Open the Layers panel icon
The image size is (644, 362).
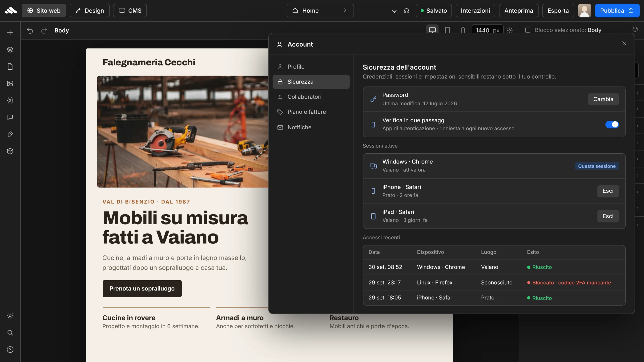(x=10, y=50)
